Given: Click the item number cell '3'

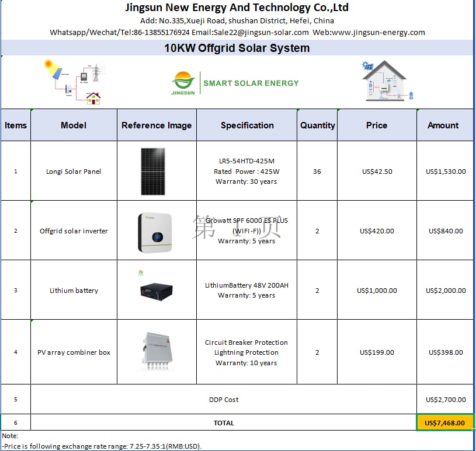Looking at the screenshot, I should (x=16, y=289).
